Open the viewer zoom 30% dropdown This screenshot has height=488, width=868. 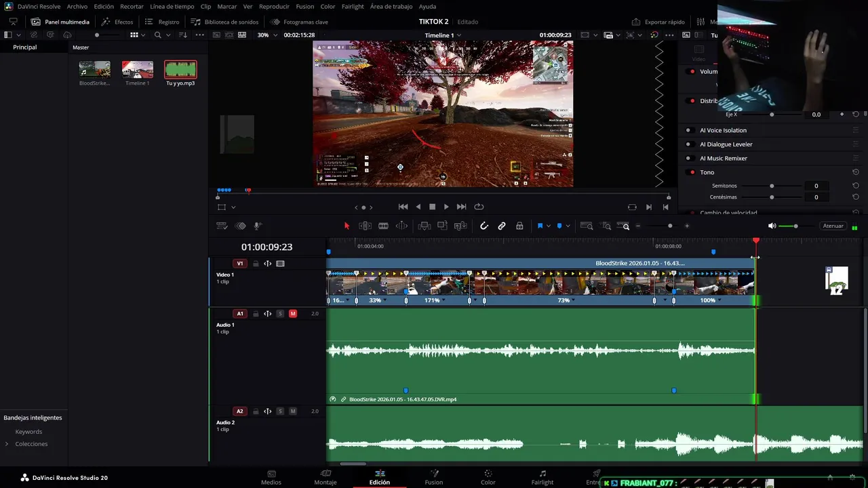pyautogui.click(x=267, y=35)
